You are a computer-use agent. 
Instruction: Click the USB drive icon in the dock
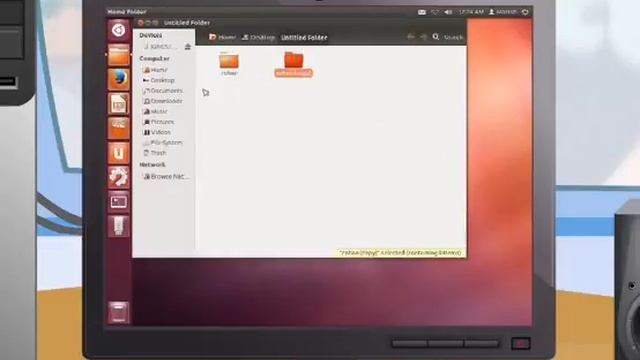(x=119, y=226)
